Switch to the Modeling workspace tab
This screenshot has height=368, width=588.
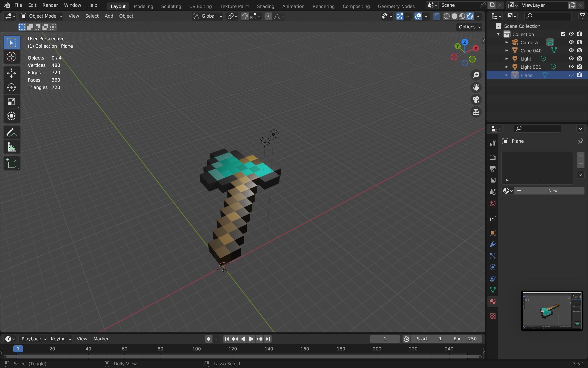[143, 6]
